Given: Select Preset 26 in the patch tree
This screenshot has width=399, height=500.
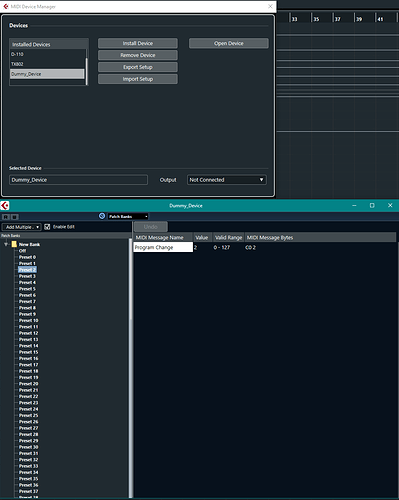Looking at the screenshot, I should click(x=29, y=422).
